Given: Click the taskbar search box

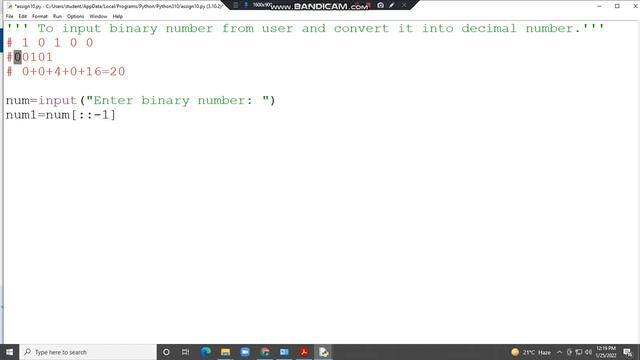Looking at the screenshot, I should [88, 352].
